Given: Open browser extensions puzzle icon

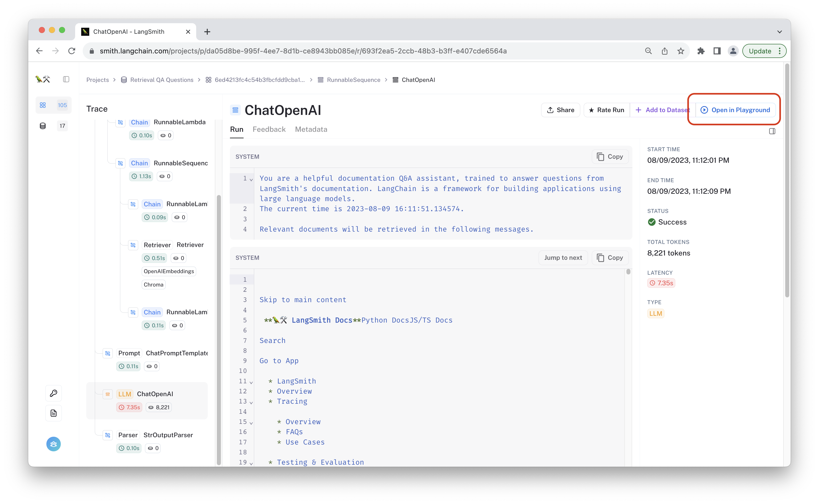Looking at the screenshot, I should (701, 51).
